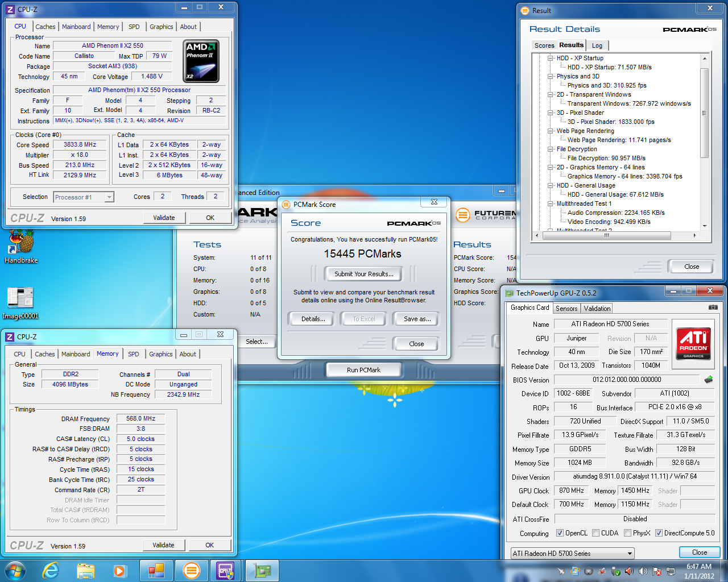Launch Internet Explorer from the taskbar
This screenshot has width=728, height=582.
pyautogui.click(x=51, y=570)
